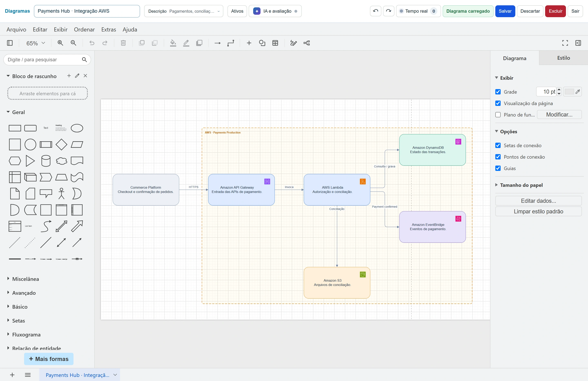
Task: Open the Extras menu
Action: coord(108,29)
